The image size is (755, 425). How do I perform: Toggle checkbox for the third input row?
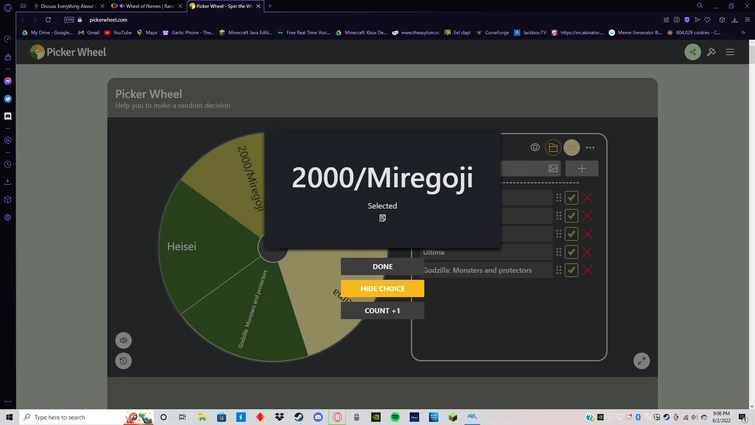point(572,234)
